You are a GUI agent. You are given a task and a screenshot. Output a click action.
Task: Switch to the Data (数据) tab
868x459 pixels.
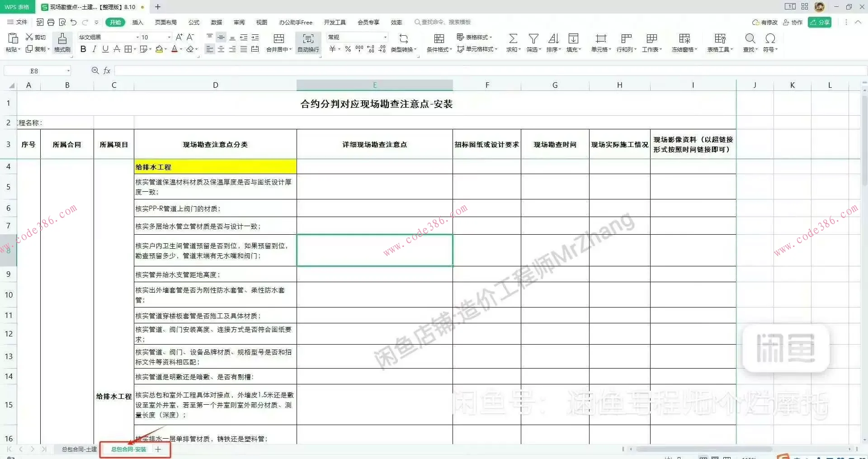coord(217,22)
